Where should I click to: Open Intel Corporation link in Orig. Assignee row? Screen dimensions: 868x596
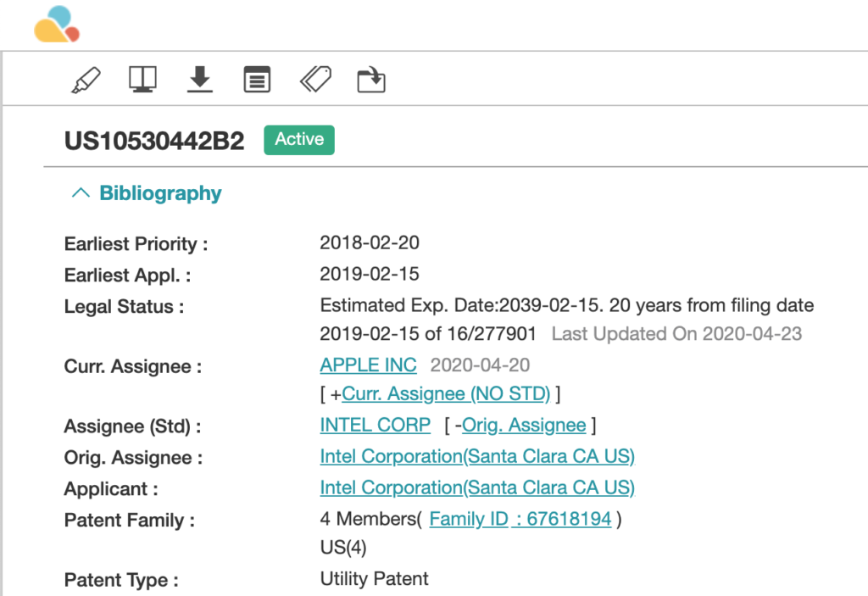point(476,456)
